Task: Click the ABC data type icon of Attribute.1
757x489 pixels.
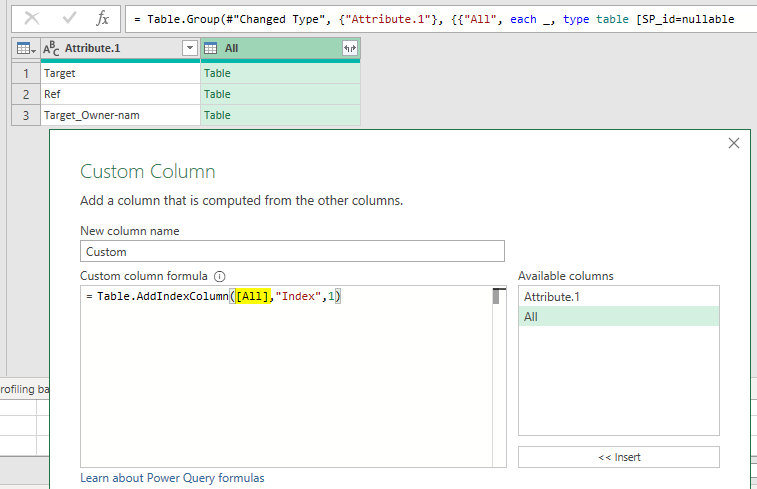Action: [x=51, y=48]
